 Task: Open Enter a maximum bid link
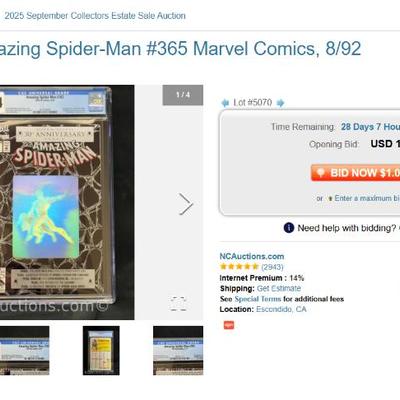(x=367, y=198)
